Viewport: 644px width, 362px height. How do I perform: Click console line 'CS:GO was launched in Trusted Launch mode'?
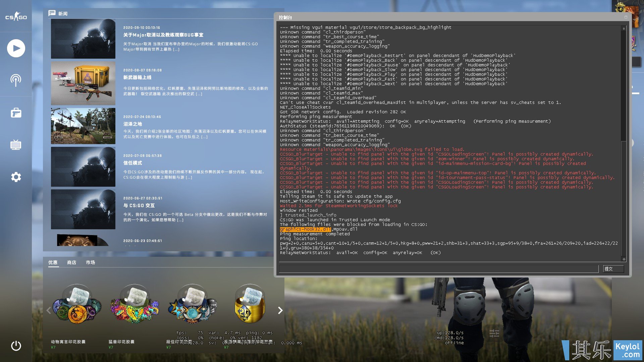click(335, 220)
